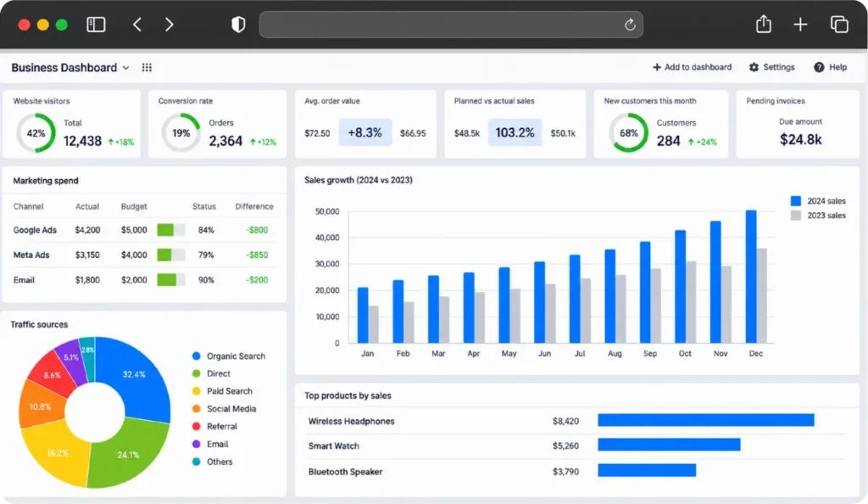The height and width of the screenshot is (504, 868).
Task: Select the 2,364 orders value
Action: click(225, 141)
